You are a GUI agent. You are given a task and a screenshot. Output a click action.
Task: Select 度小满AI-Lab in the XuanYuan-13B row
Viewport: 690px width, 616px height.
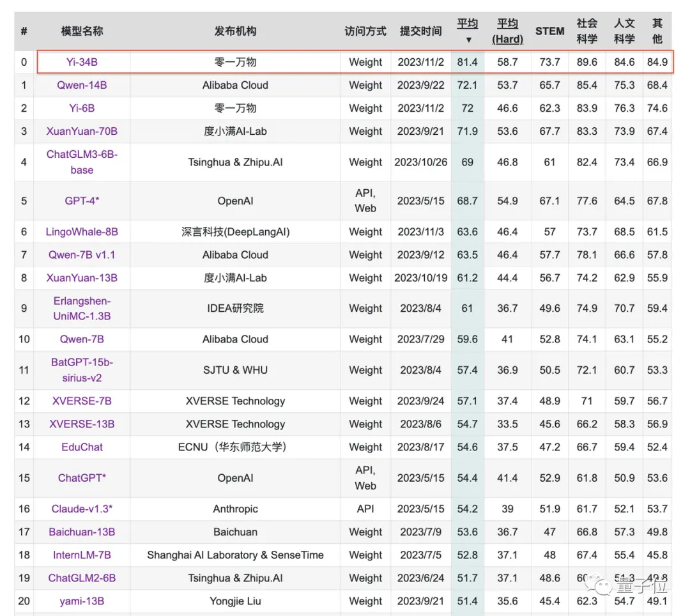[x=235, y=277]
